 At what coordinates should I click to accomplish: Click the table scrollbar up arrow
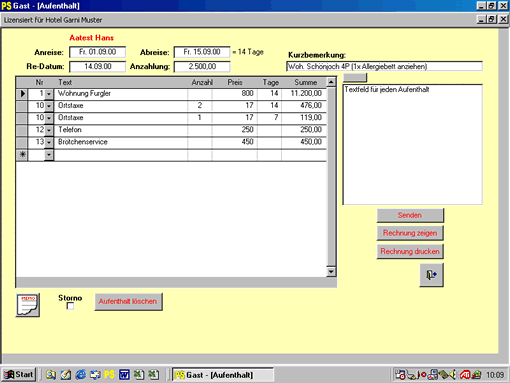tap(331, 82)
